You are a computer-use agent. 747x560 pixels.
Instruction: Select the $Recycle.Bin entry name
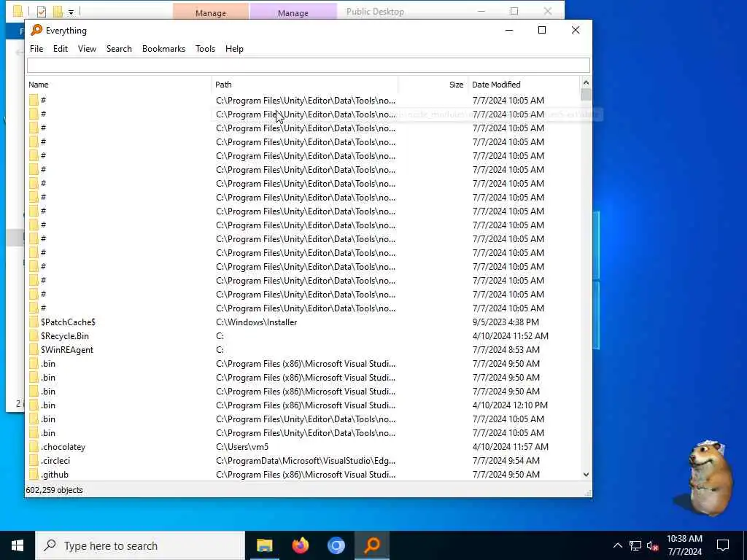tap(65, 335)
